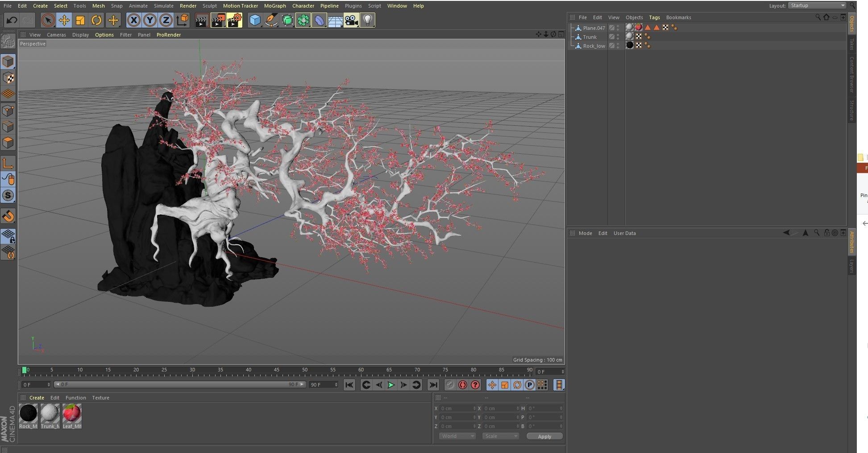Open the Create menu in Material Manager
The image size is (868, 453).
pyautogui.click(x=37, y=398)
